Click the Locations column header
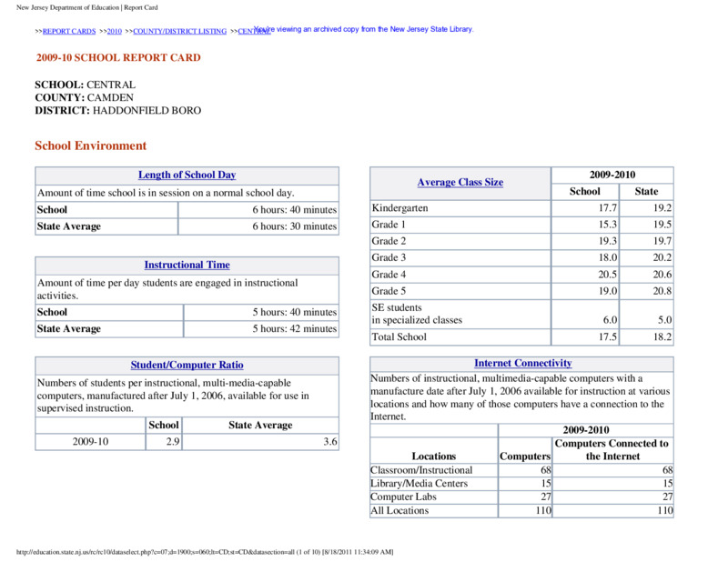The height and width of the screenshot is (562, 728). coord(434,457)
